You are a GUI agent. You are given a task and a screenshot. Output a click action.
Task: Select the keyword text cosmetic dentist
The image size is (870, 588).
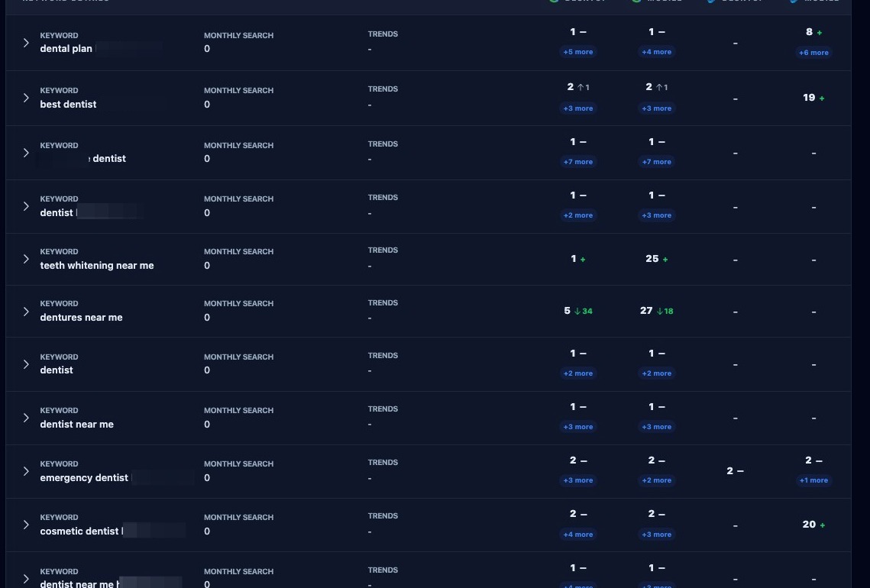(79, 531)
